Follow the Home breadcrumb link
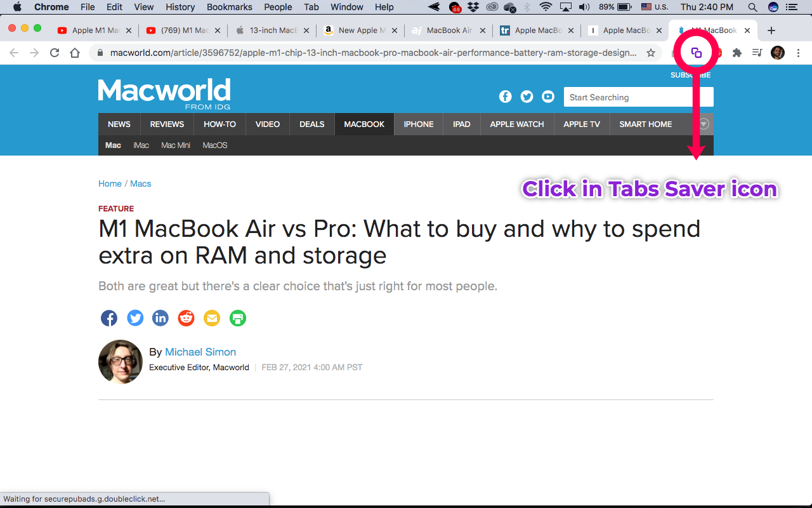The height and width of the screenshot is (508, 812). point(110,184)
